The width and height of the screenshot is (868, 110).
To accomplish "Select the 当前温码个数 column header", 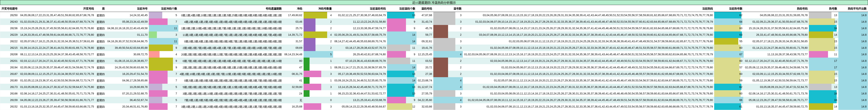I will coord(407,8).
